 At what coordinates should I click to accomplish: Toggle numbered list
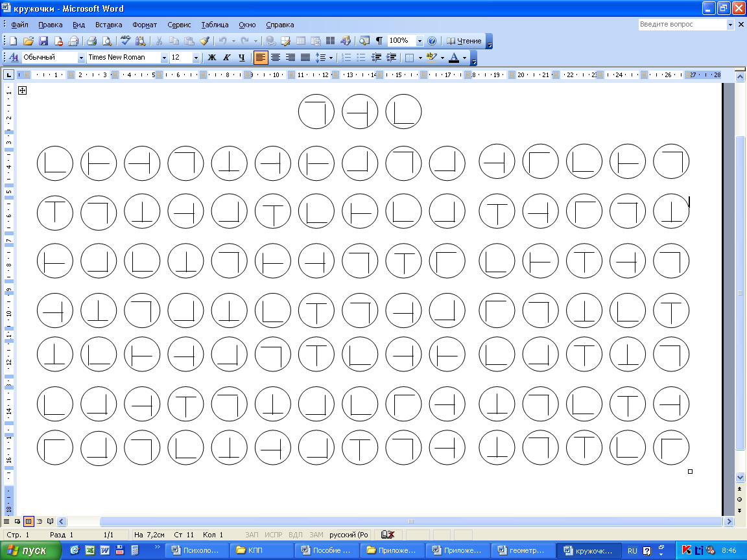click(x=346, y=58)
